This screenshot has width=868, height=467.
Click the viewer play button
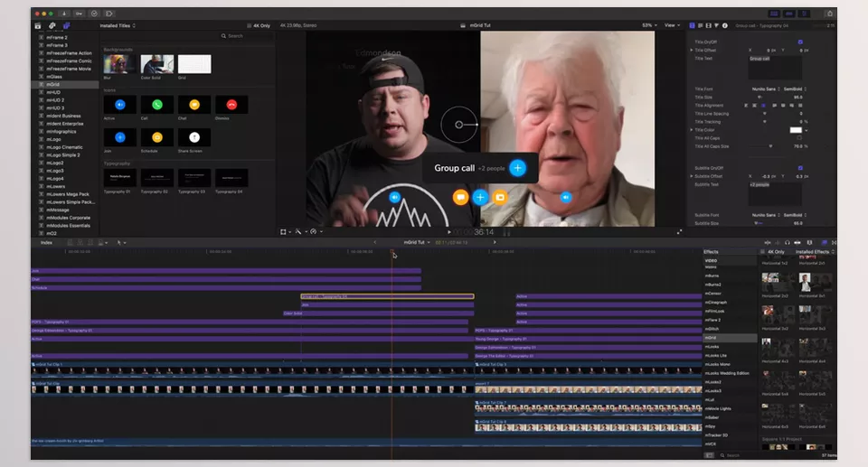[449, 232]
